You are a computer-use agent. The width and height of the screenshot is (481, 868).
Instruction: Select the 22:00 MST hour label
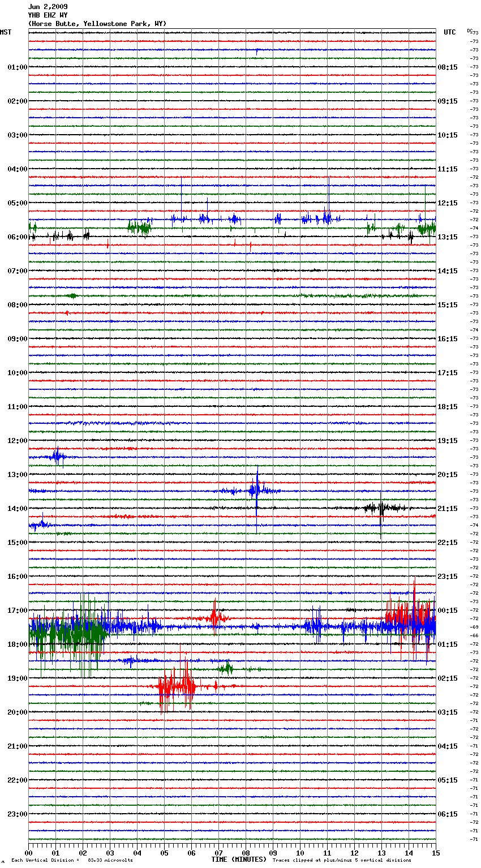click(18, 780)
